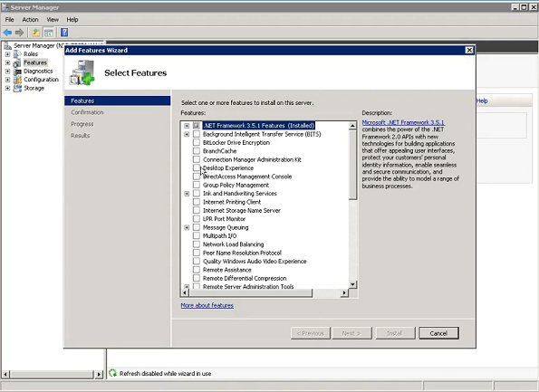Image resolution: width=539 pixels, height=392 pixels.
Task: Select the Diagnostics node icon
Action: coord(17,72)
